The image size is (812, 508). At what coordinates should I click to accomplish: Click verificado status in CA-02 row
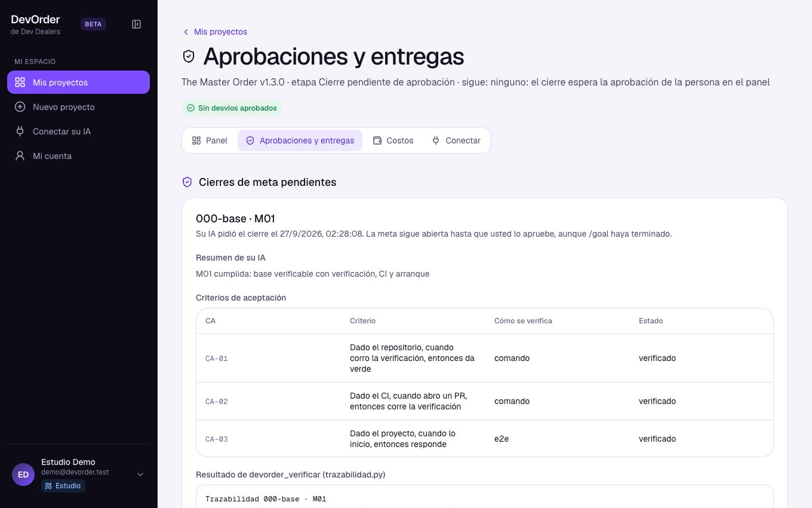(x=657, y=401)
